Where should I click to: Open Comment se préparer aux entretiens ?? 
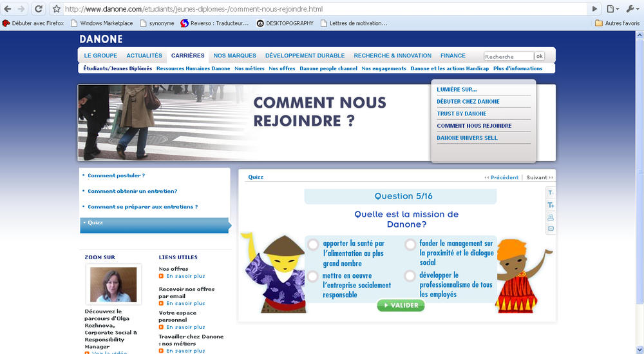pyautogui.click(x=142, y=207)
